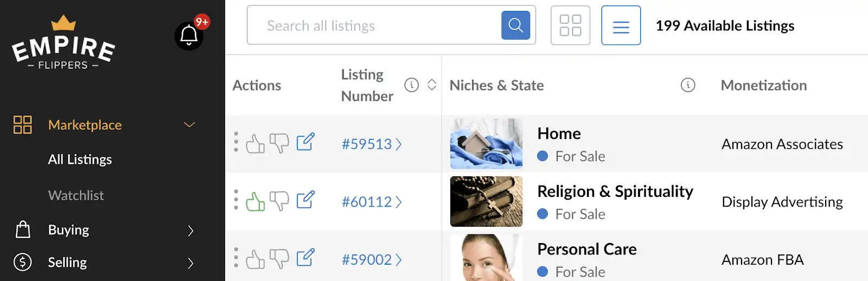Toggle thumbs up on listing #59002

256,259
